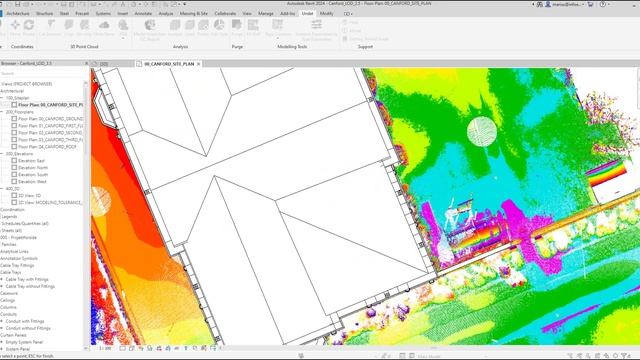Click Legends in browser
The width and height of the screenshot is (640, 360).
pos(9,217)
